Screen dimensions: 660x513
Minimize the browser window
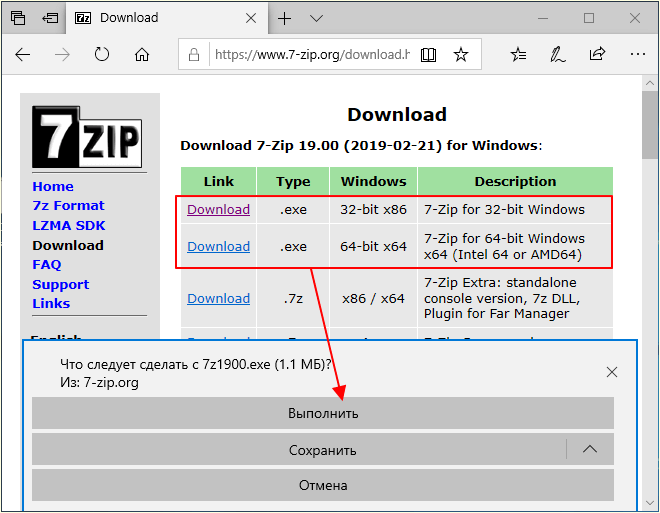point(543,18)
